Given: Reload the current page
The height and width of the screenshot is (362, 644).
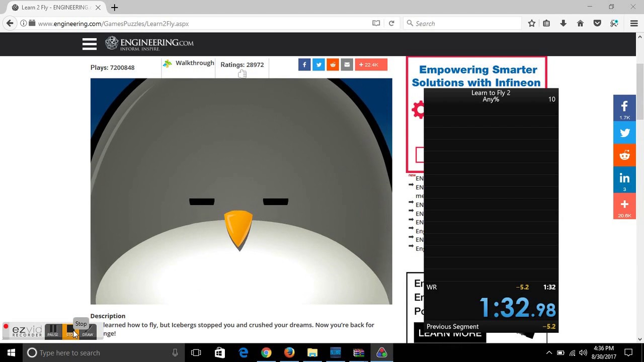Looking at the screenshot, I should 391,23.
